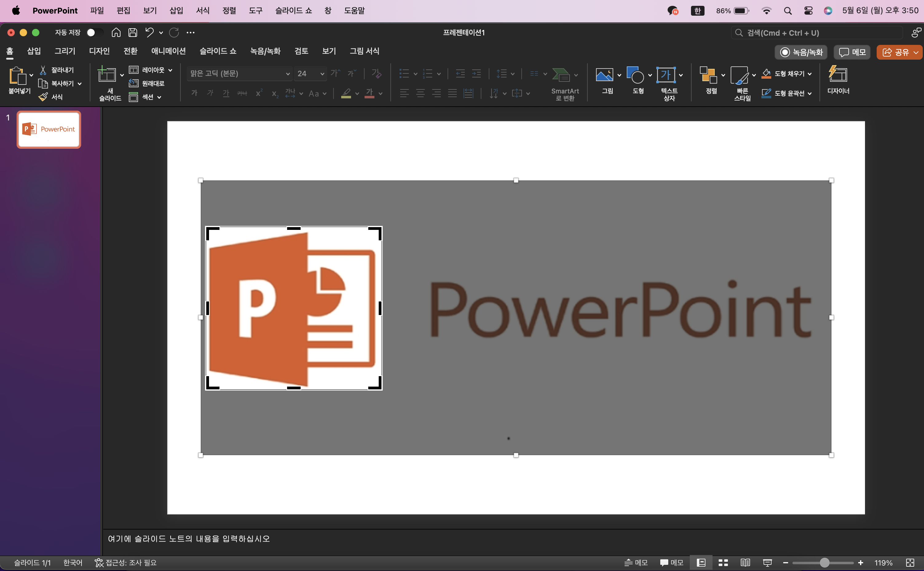Screen dimensions: 924x571
Task: Click zoom percentage 119%
Action: [x=883, y=563]
